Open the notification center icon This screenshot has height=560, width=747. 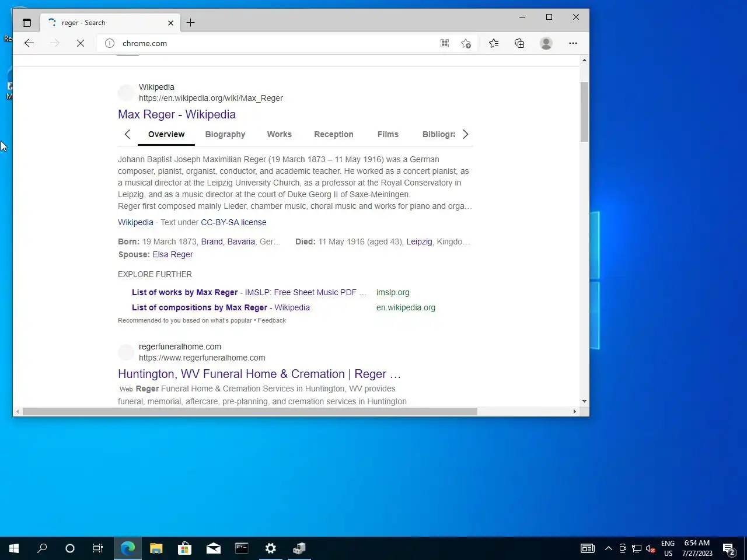coord(729,548)
